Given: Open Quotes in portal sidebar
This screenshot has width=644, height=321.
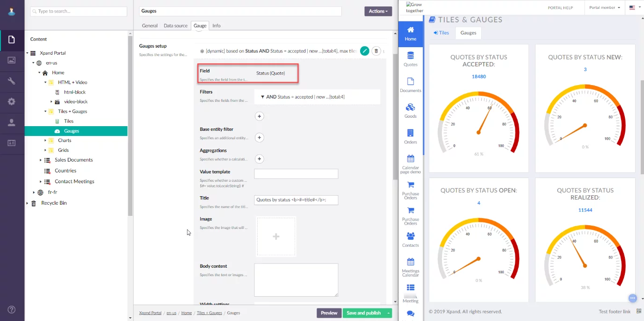Looking at the screenshot, I should (x=410, y=59).
